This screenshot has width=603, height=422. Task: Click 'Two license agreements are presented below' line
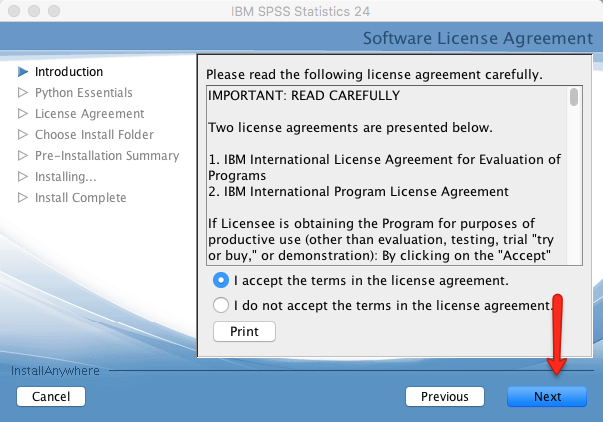pyautogui.click(x=350, y=127)
